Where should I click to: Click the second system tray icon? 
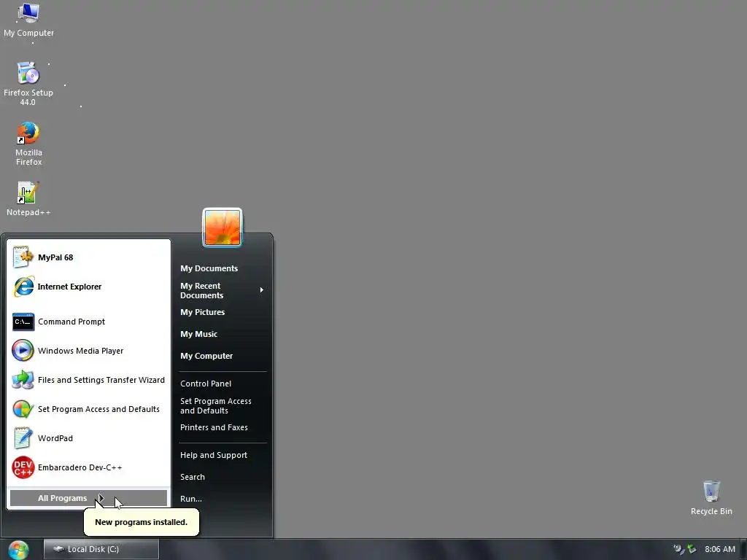coord(692,549)
